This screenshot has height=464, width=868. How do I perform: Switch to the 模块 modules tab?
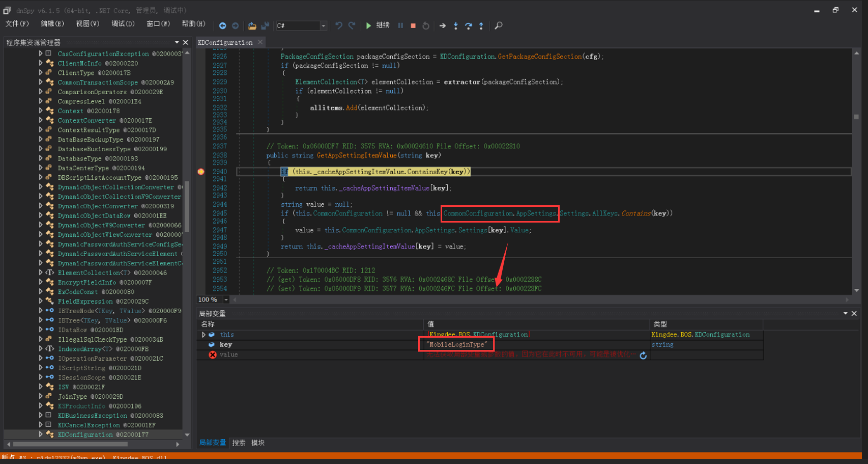(258, 443)
